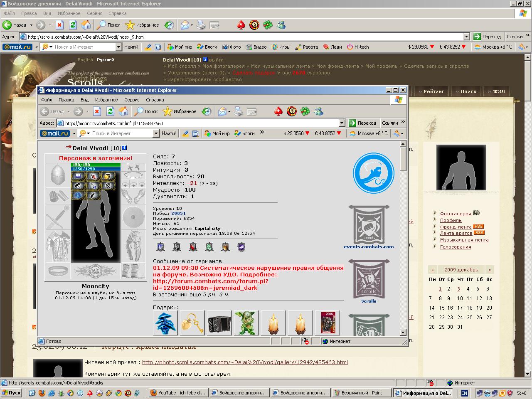This screenshot has width=532, height=399.
Task: Click the blue round genie clan emblem
Action: coord(373,173)
